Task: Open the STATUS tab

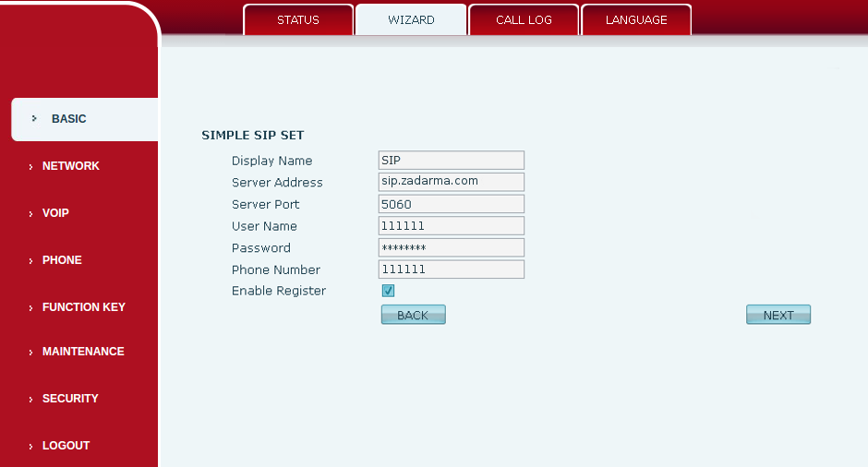Action: [298, 20]
